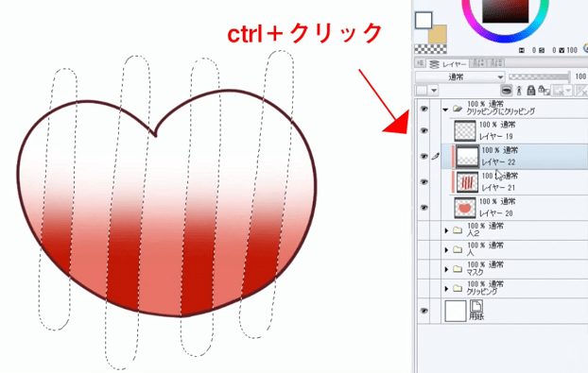Switch to the レイヤー tab
The image size is (588, 373).
point(448,64)
